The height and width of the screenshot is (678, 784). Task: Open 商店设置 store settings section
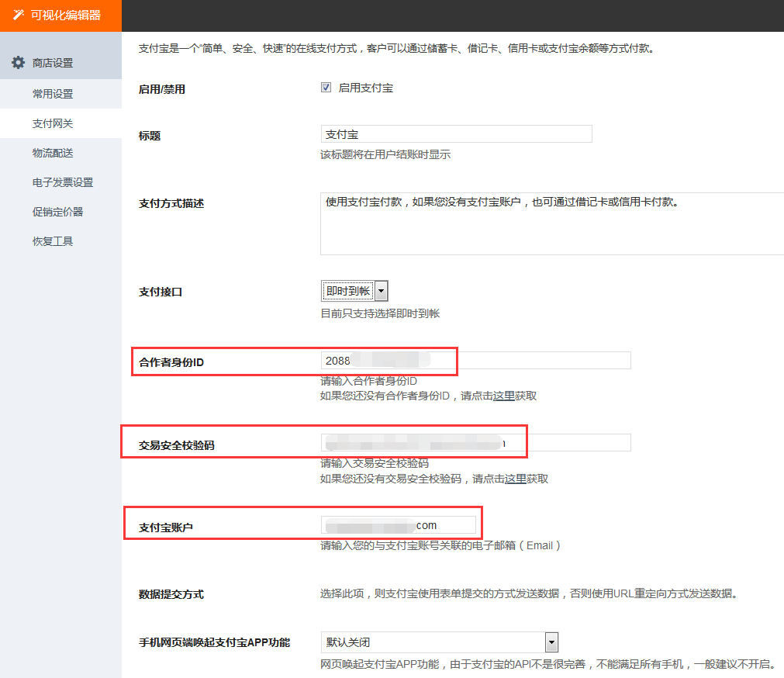(60, 63)
